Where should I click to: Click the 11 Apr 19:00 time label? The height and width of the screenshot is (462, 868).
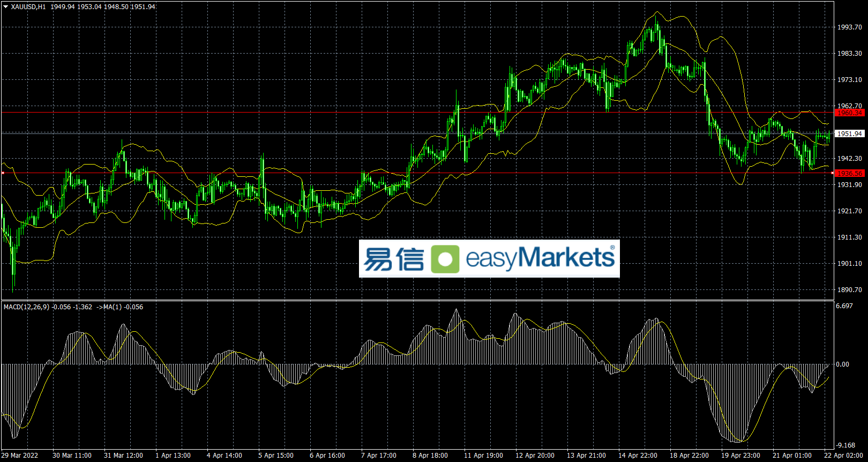[x=483, y=456]
